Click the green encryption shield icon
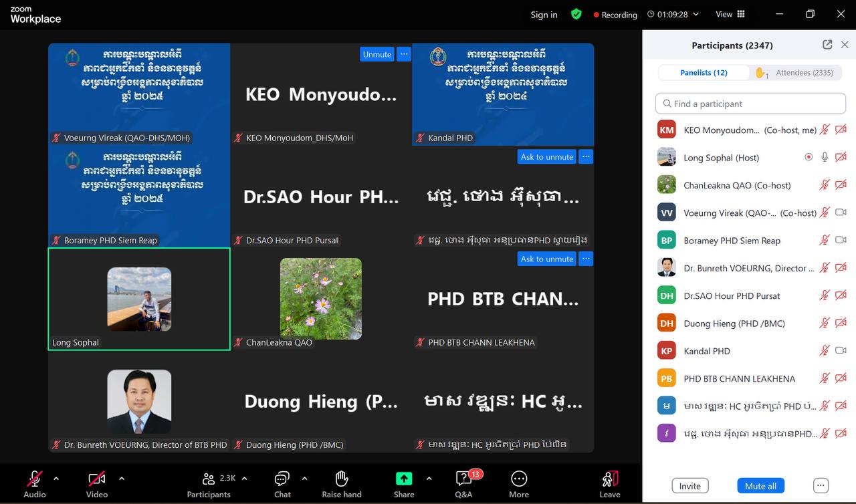The width and height of the screenshot is (856, 504). coord(576,14)
